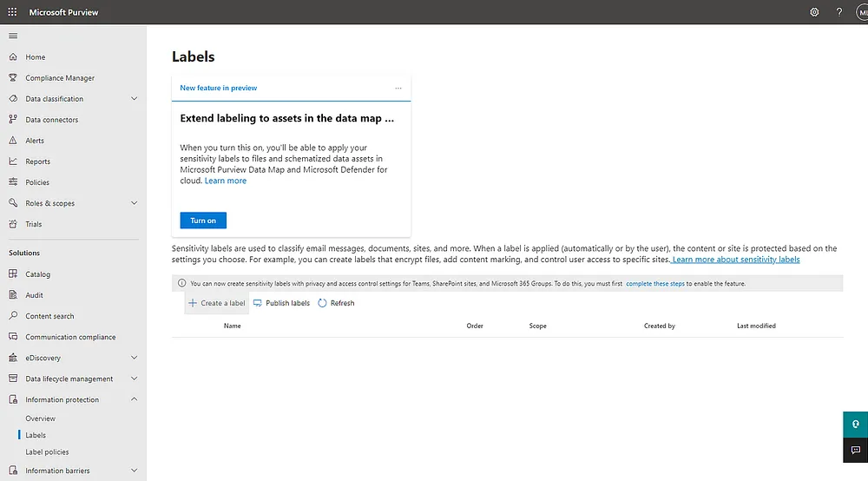Image resolution: width=868 pixels, height=481 pixels.
Task: Sort by the Name column header
Action: coord(232,326)
